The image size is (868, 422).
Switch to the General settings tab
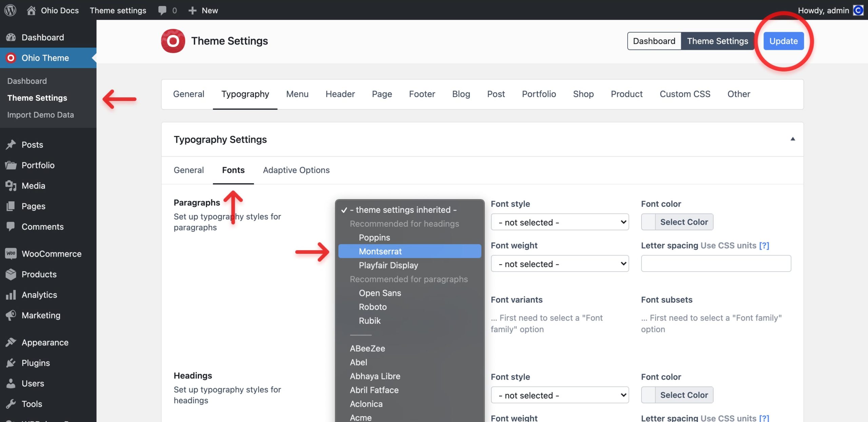(x=189, y=94)
